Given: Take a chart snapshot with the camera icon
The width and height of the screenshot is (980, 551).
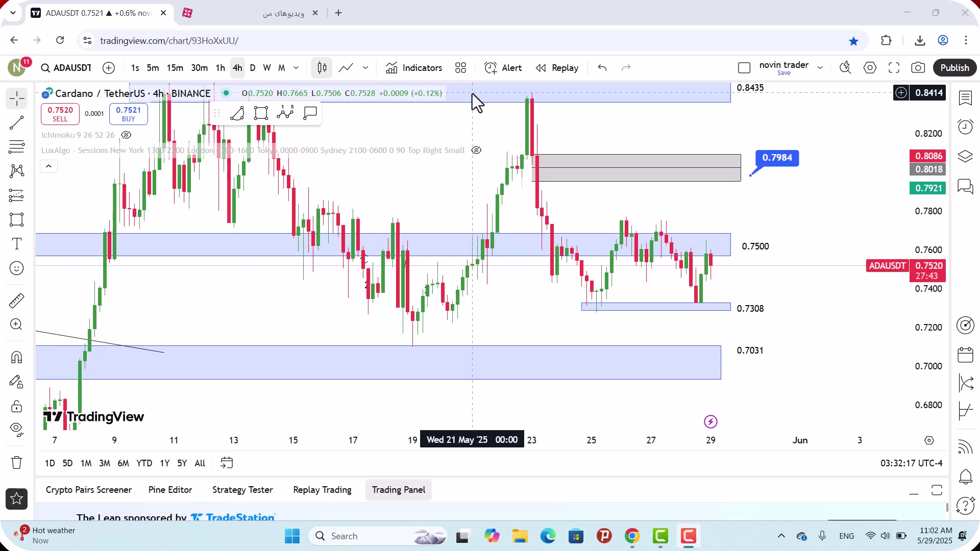Looking at the screenshot, I should [918, 68].
